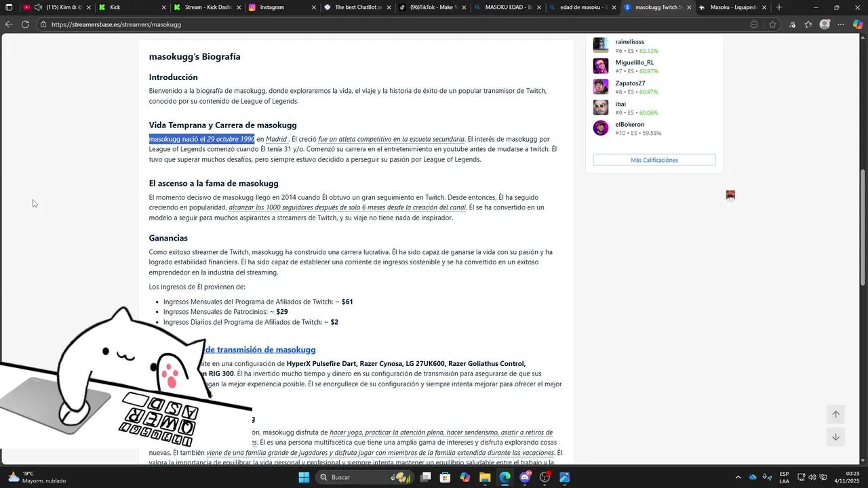The image size is (868, 488).
Task: Open rainelissss streamer profile
Action: 629,42
